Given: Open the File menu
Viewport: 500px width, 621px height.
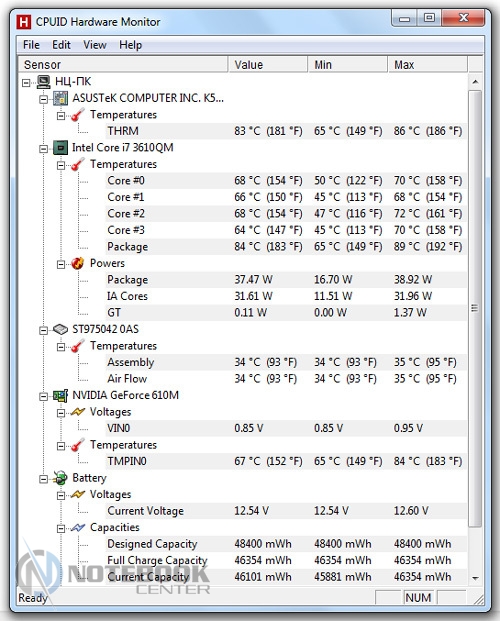Looking at the screenshot, I should click(31, 45).
